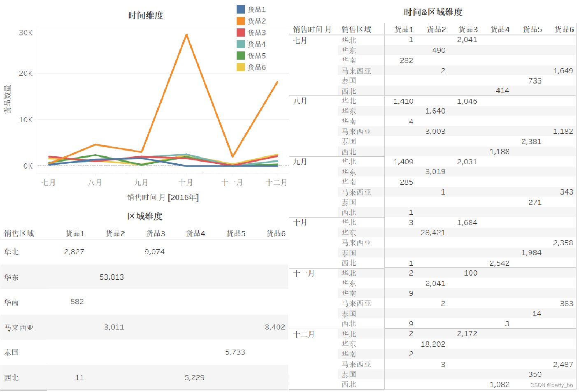Click the 3,003 value in 八月 马来西亚 row
The image size is (579, 392).
(x=435, y=131)
